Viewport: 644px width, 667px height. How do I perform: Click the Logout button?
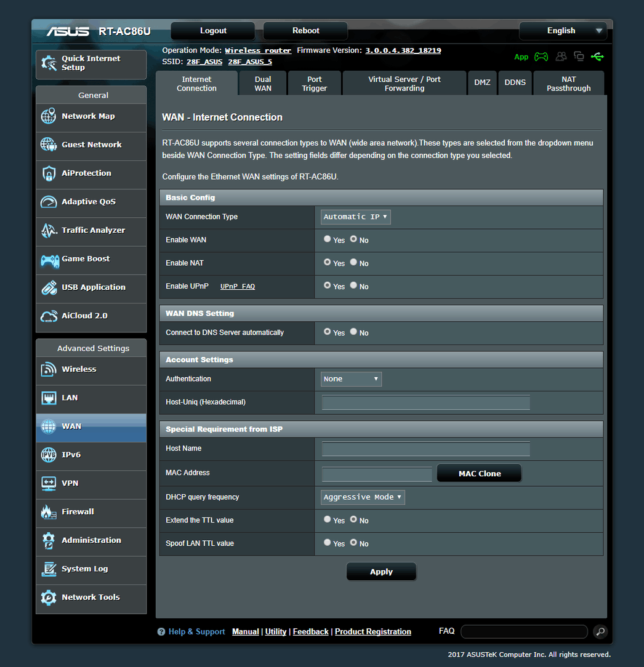coord(213,31)
